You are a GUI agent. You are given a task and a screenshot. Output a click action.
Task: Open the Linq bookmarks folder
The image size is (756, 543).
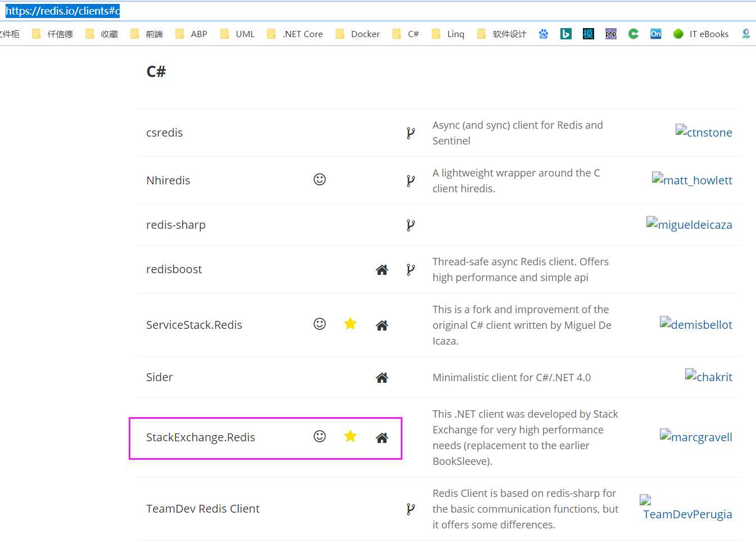[449, 34]
